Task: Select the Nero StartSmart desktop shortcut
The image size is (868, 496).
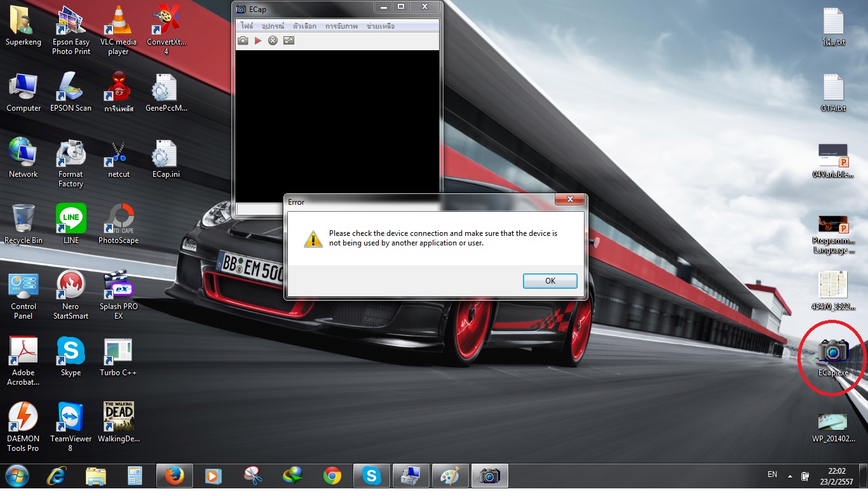Action: 71,295
